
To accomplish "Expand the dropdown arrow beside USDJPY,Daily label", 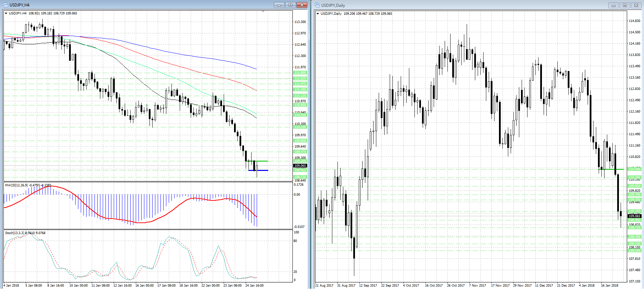I will (x=318, y=14).
